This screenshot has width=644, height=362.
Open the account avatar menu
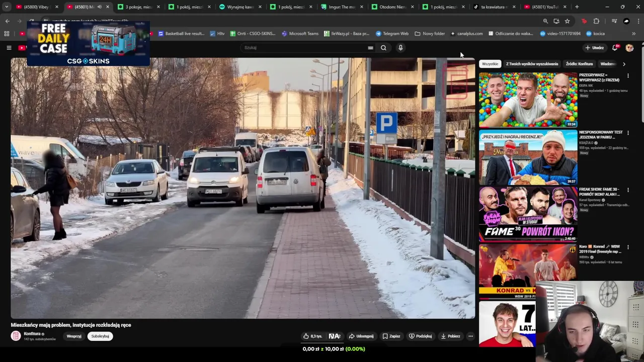click(629, 48)
